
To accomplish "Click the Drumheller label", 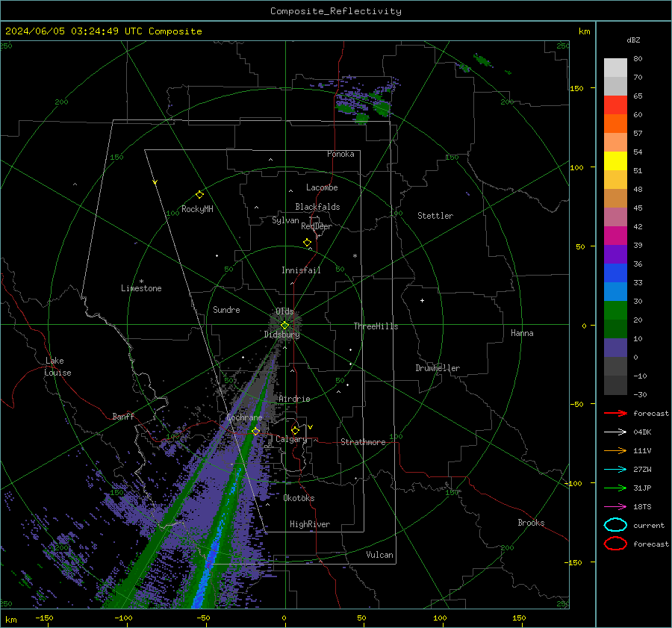I will (438, 368).
